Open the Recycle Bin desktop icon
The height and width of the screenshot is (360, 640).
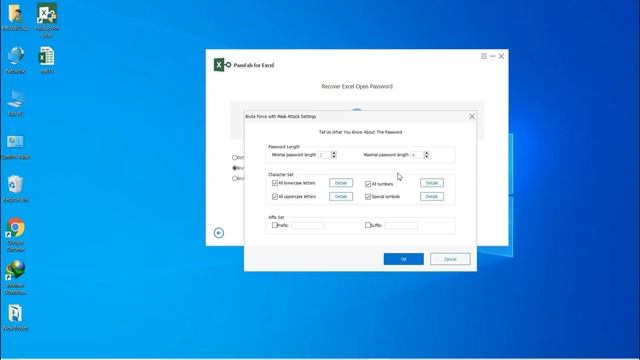16,189
